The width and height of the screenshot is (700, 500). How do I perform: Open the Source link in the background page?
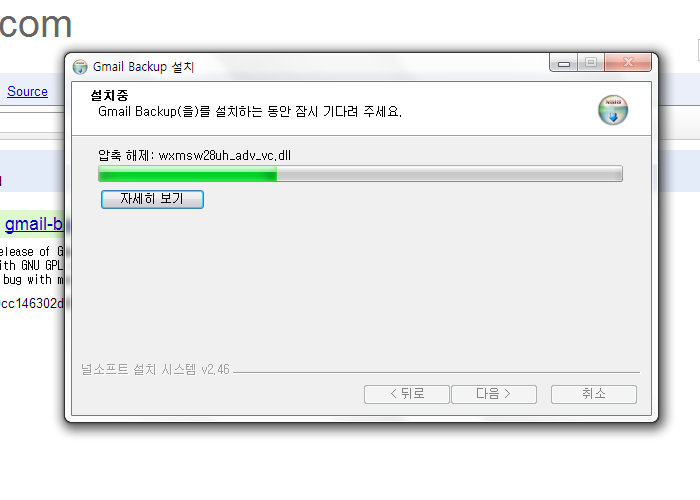click(x=27, y=92)
